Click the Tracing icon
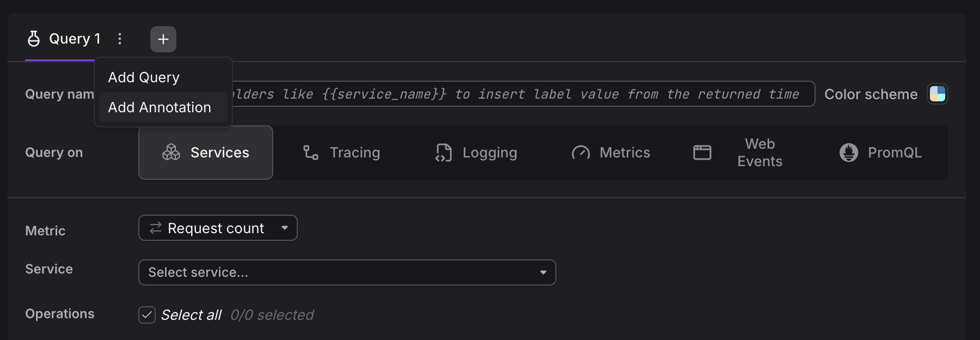Viewport: 980px width, 340px height. (309, 153)
